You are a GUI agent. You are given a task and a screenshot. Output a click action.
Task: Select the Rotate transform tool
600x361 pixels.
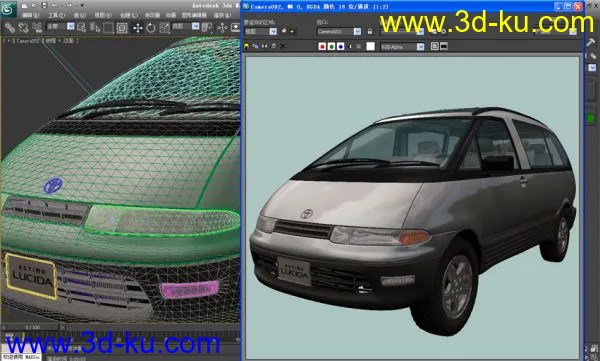coord(151,28)
